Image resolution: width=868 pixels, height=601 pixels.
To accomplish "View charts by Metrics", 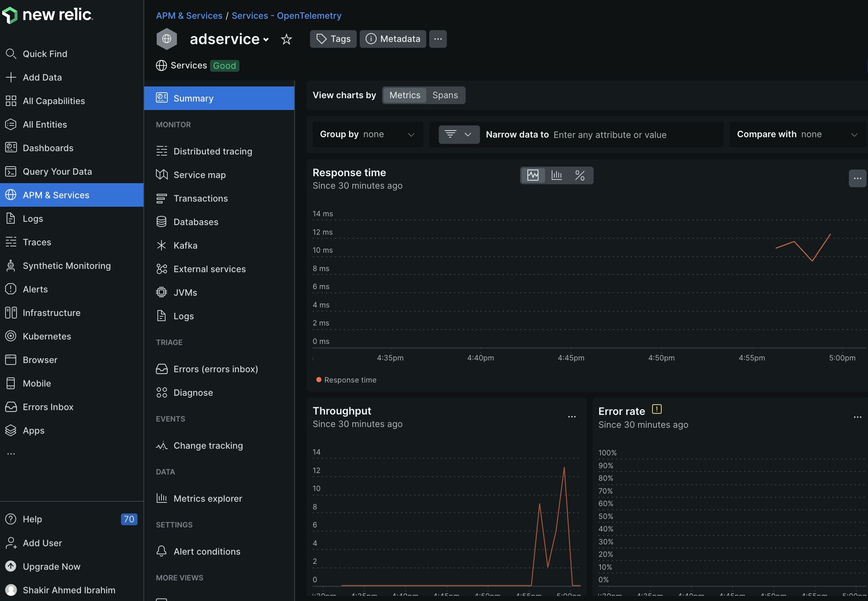I will coord(405,95).
